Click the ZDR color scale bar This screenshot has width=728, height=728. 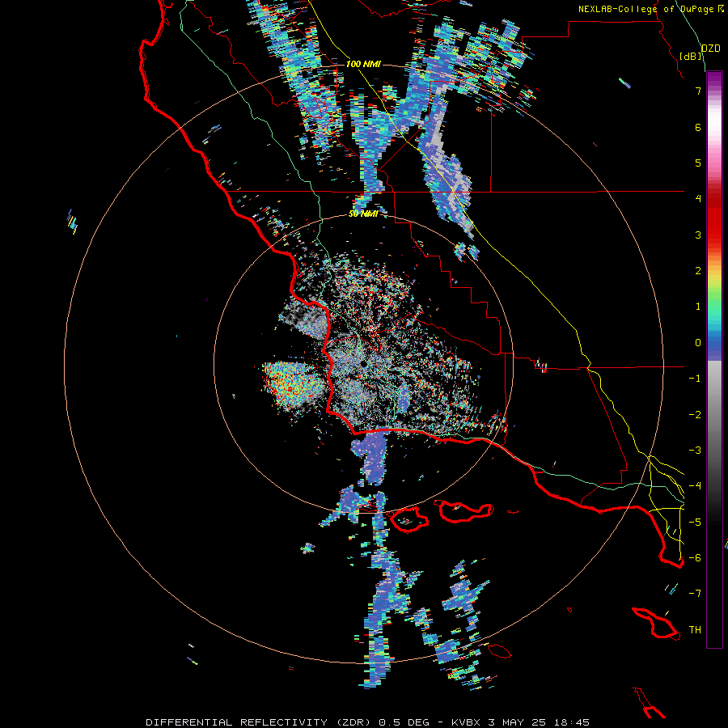714,359
